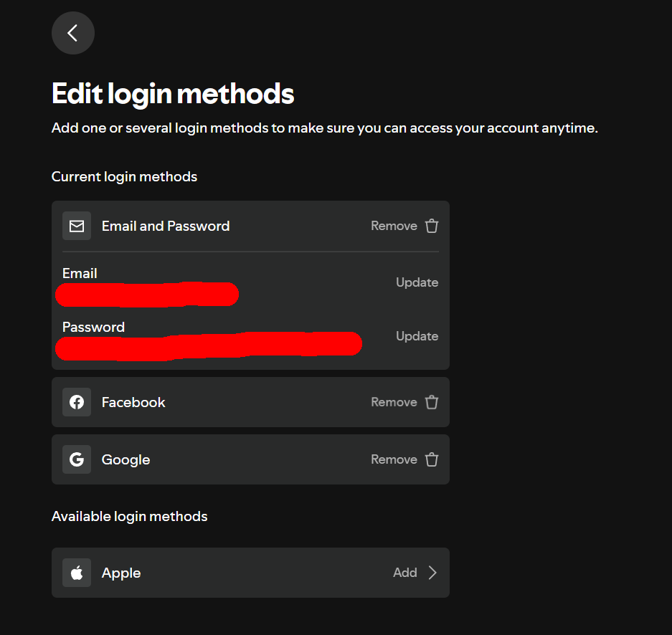The image size is (672, 635).
Task: Click trash icon for Email and Password
Action: click(x=432, y=226)
